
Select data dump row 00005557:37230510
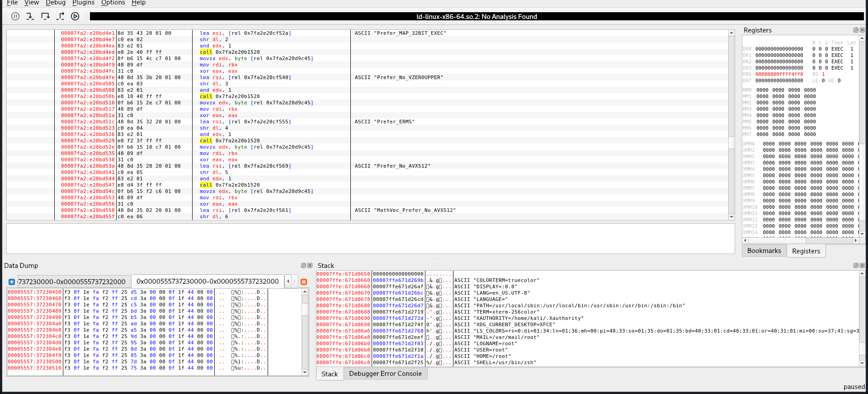tap(154, 368)
